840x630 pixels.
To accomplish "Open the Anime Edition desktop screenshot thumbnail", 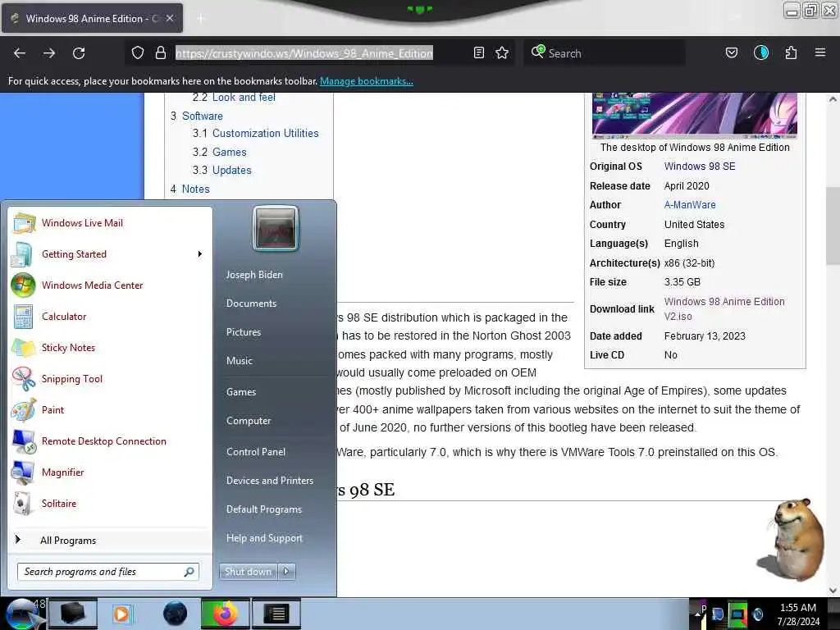I will (x=695, y=115).
